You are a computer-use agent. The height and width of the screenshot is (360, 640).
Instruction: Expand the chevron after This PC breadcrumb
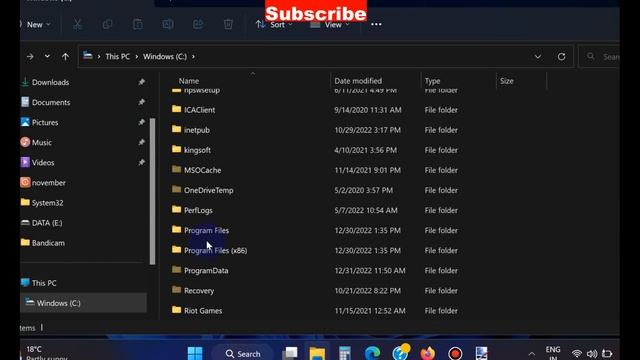pyautogui.click(x=136, y=57)
